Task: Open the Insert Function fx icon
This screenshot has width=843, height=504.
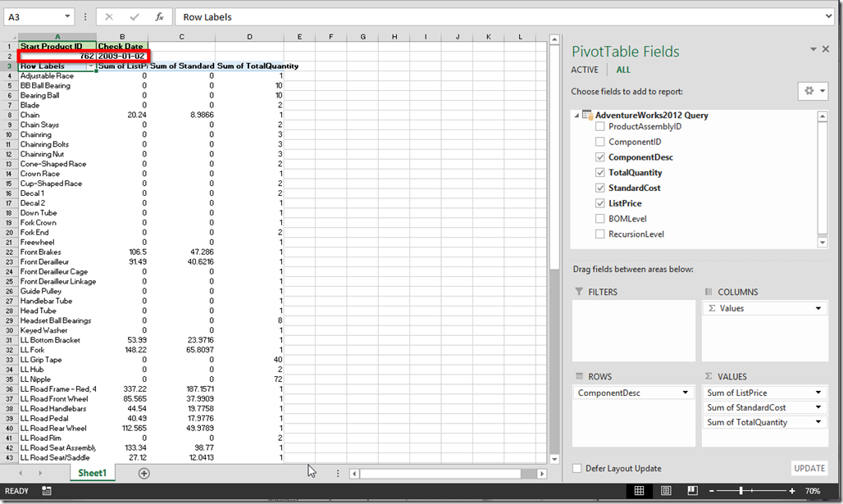Action: coord(160,17)
